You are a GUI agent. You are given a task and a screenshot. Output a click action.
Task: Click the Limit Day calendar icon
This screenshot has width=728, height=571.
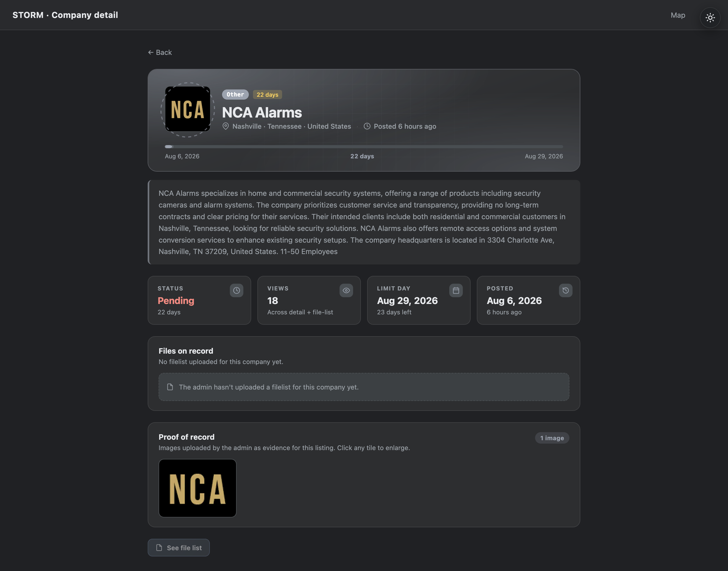click(x=456, y=290)
